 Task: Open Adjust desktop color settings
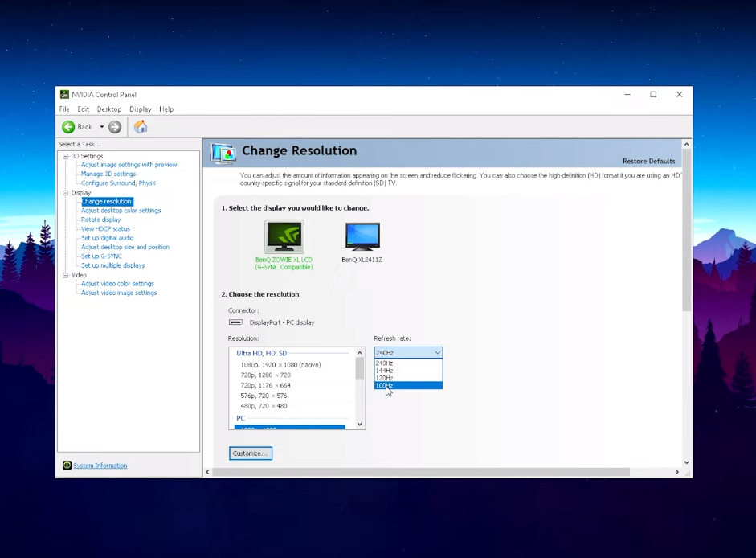click(121, 211)
